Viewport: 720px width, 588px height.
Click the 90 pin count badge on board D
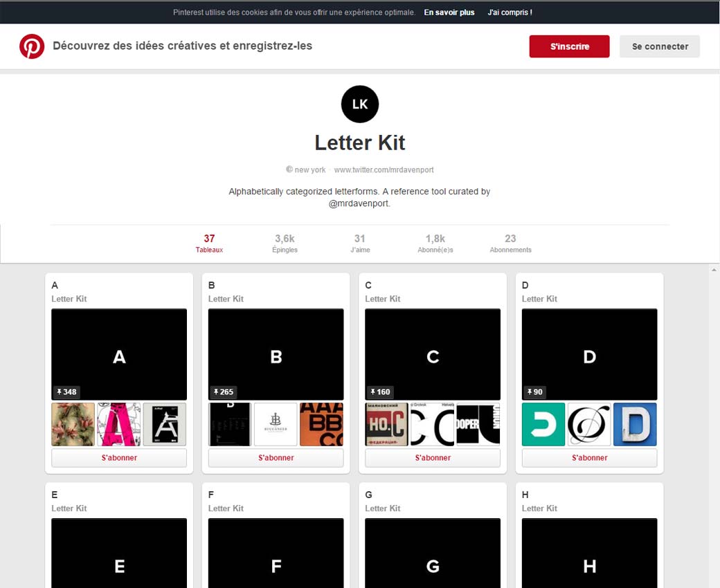[x=534, y=392]
